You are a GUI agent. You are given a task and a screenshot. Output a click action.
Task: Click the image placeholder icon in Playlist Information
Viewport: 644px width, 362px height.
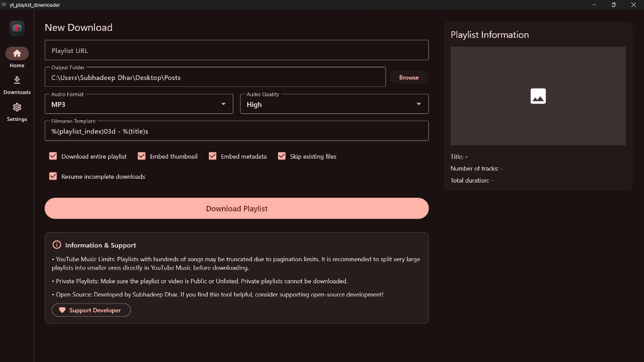(x=538, y=96)
